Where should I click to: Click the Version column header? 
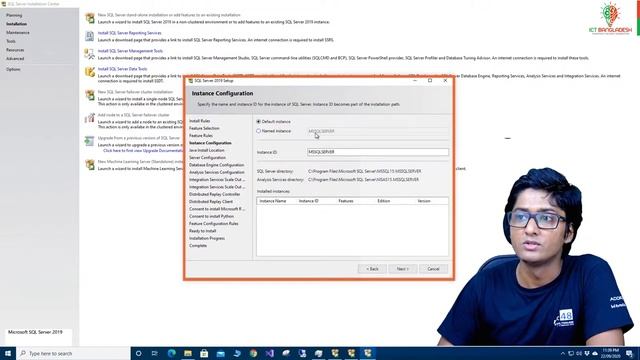coord(424,201)
